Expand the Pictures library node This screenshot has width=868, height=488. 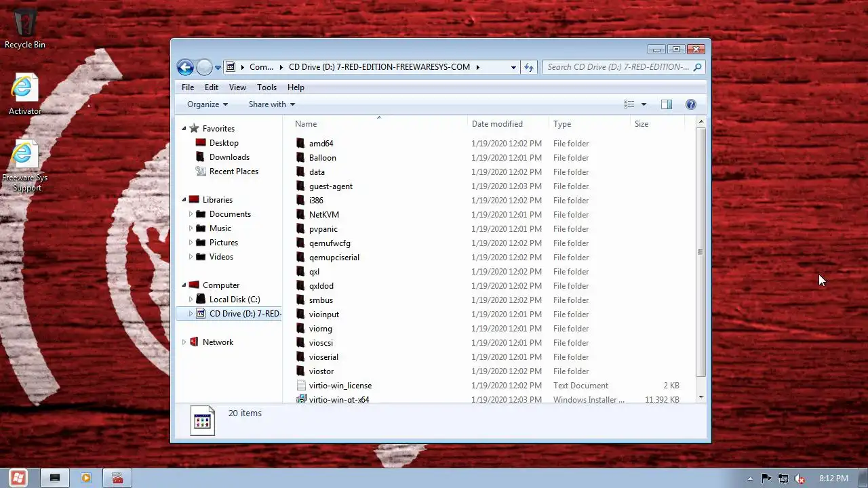tap(191, 242)
